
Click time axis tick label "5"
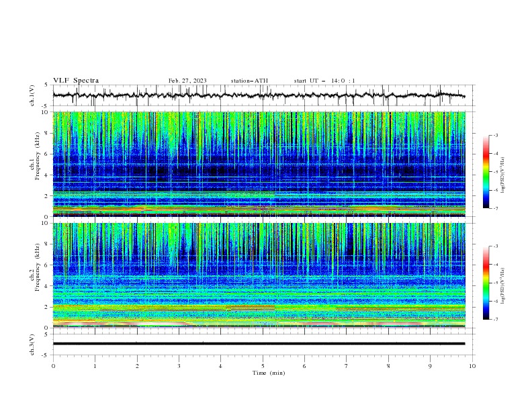pos(263,366)
